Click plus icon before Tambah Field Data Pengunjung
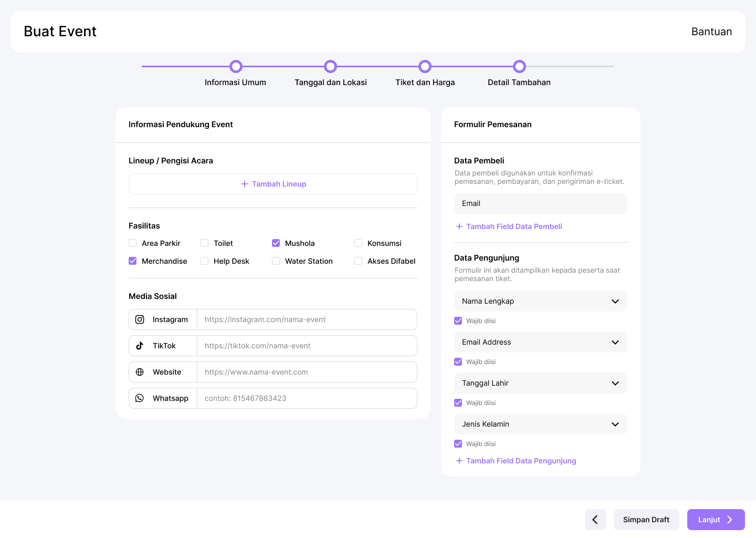This screenshot has height=538, width=756. pyautogui.click(x=459, y=461)
